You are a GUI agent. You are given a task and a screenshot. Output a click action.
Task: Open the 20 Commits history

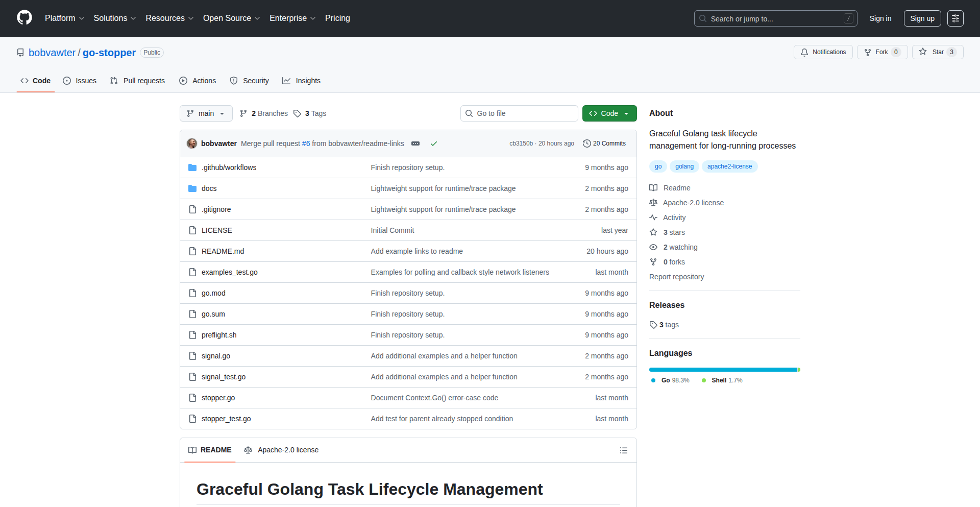pos(604,143)
